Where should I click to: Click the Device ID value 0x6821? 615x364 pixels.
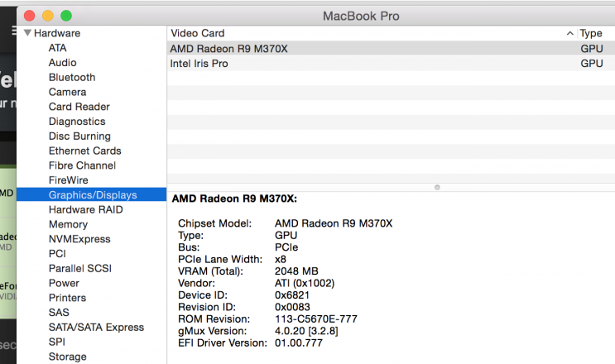(x=292, y=295)
